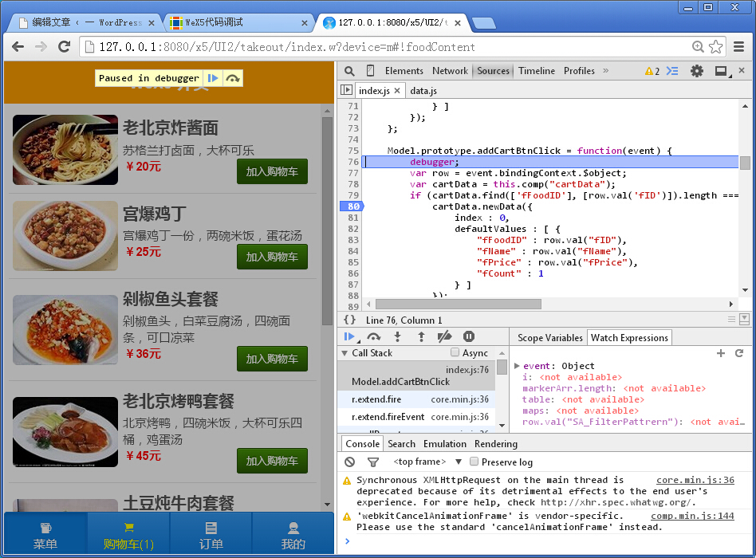756x558 pixels.
Task: Add 宫爆鸡丁 to cart
Action: [272, 257]
